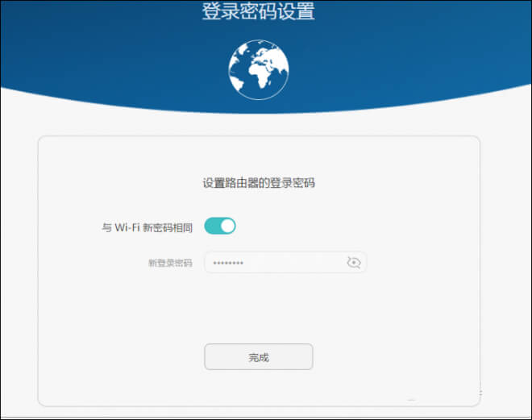Click the 完成 button
The width and height of the screenshot is (532, 420).
coord(259,357)
